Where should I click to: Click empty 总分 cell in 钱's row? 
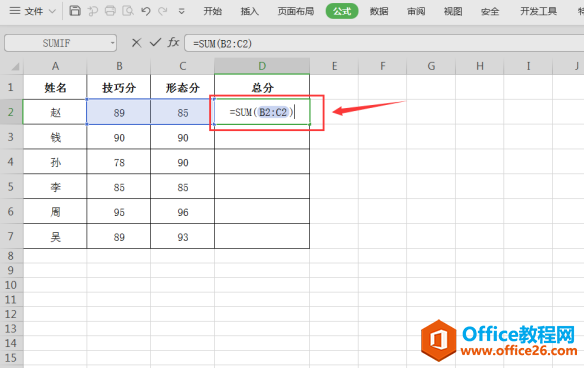262,137
